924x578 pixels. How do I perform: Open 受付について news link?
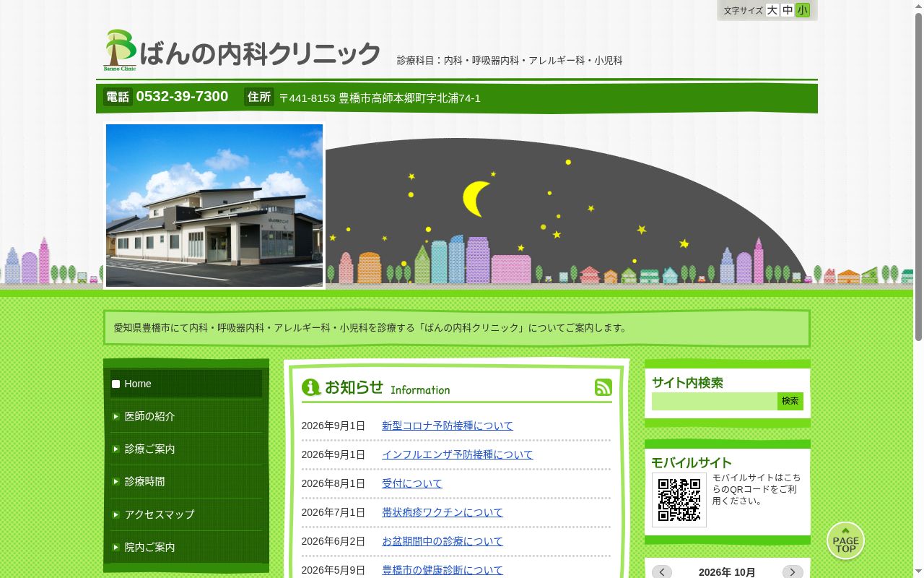click(412, 483)
